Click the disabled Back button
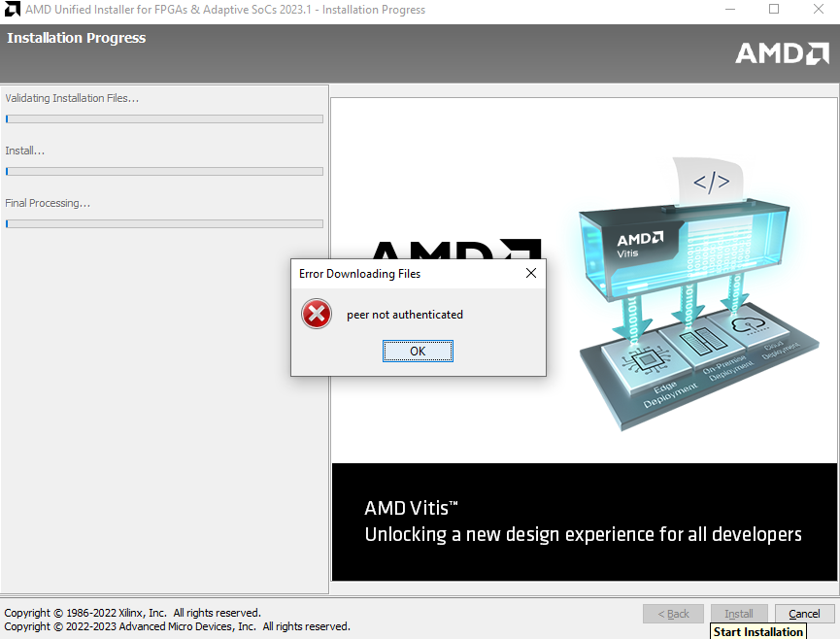This screenshot has width=840, height=639. coord(673,614)
